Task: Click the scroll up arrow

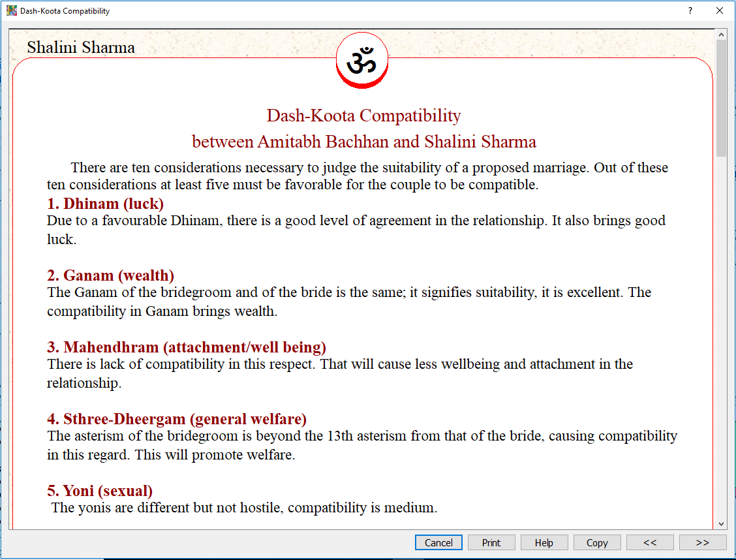Action: click(722, 35)
